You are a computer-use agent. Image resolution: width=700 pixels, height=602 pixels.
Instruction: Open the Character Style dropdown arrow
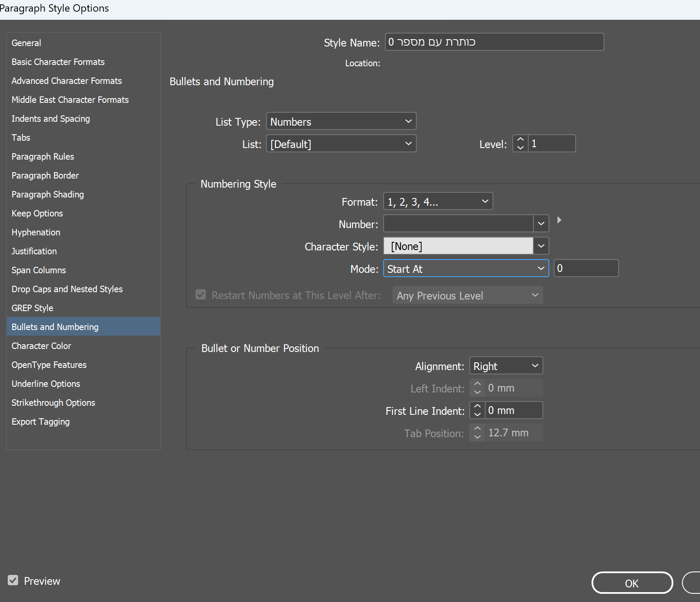coord(541,246)
